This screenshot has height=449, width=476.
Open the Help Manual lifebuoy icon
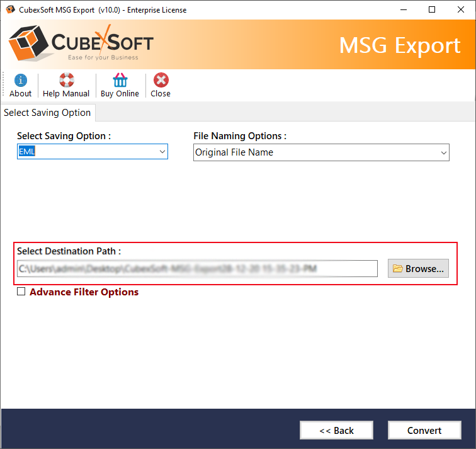tap(66, 81)
